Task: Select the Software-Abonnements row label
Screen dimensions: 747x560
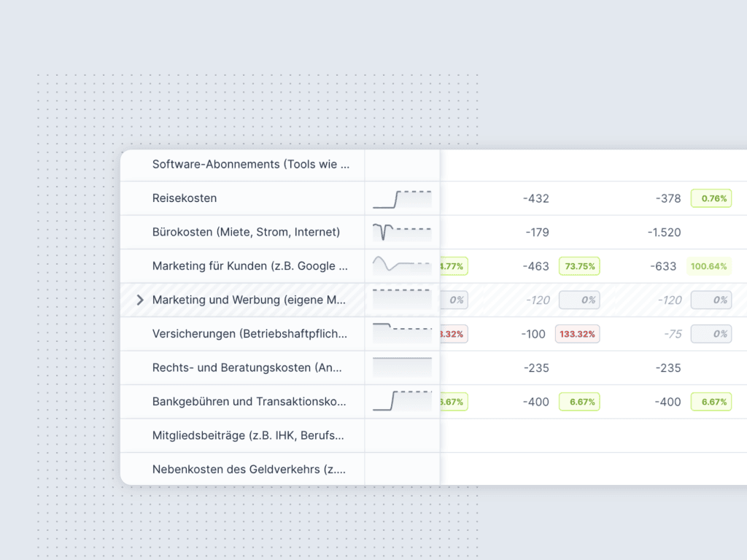Action: coord(250,164)
